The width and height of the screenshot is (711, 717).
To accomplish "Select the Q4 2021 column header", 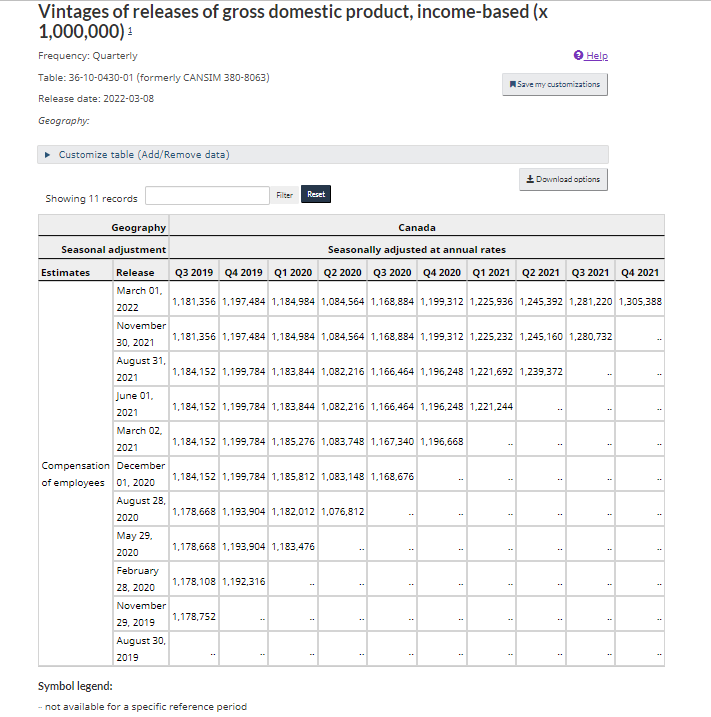I will coord(640,272).
